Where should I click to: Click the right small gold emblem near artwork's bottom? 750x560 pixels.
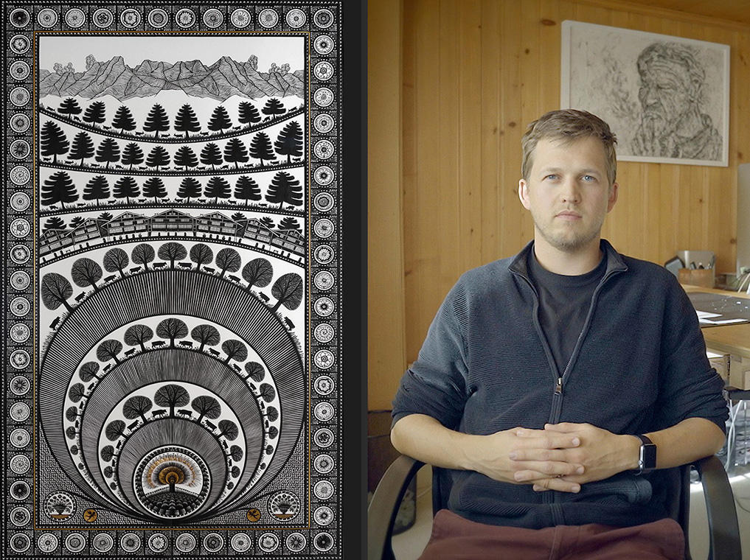click(253, 514)
